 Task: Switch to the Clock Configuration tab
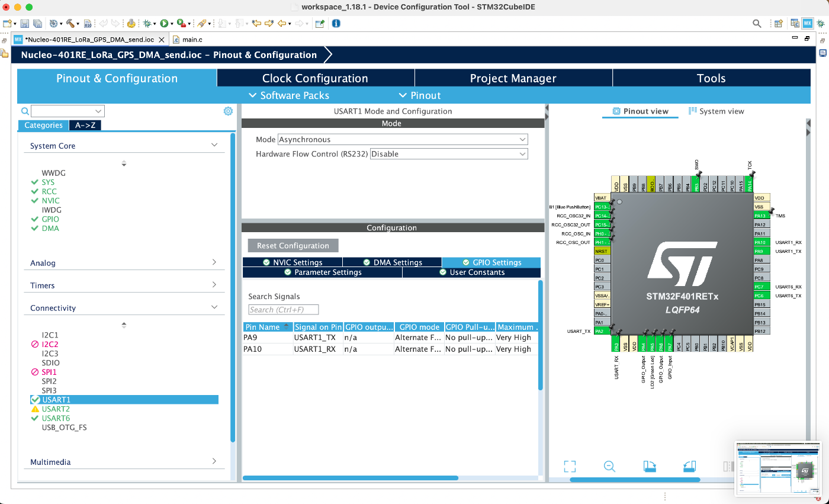pos(316,78)
